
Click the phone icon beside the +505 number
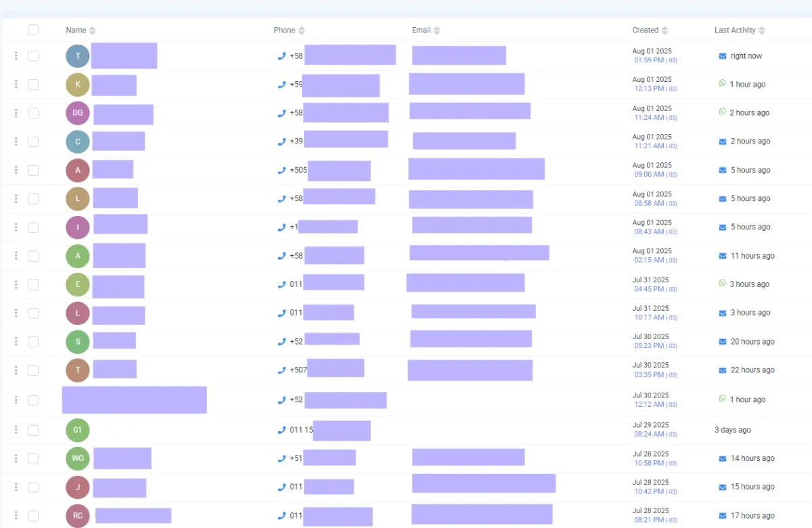281,171
